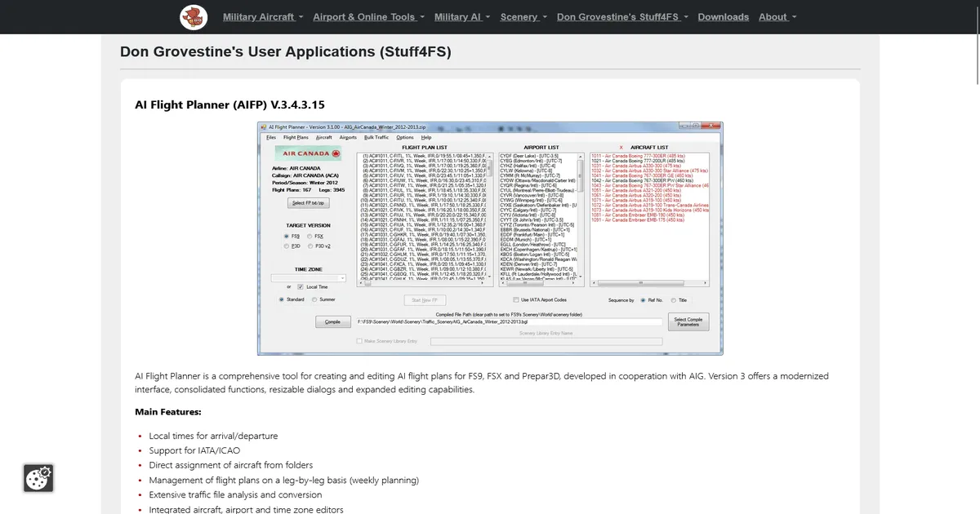Click bullet 'Local times for arrival/departure'

pos(213,436)
